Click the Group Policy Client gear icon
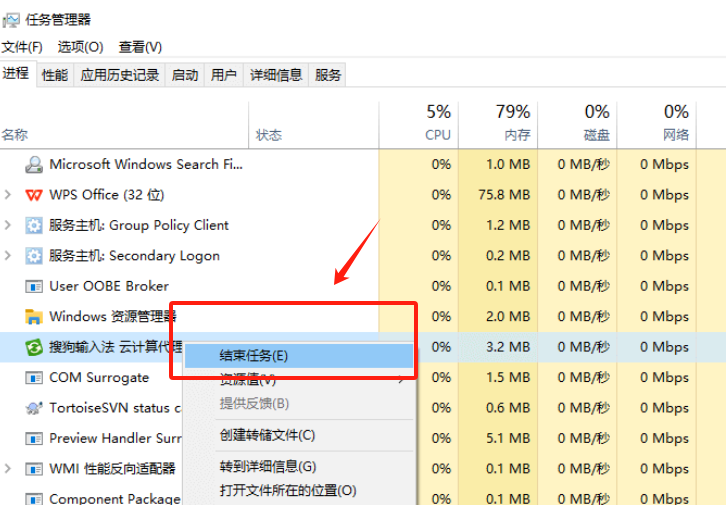 pyautogui.click(x=34, y=226)
